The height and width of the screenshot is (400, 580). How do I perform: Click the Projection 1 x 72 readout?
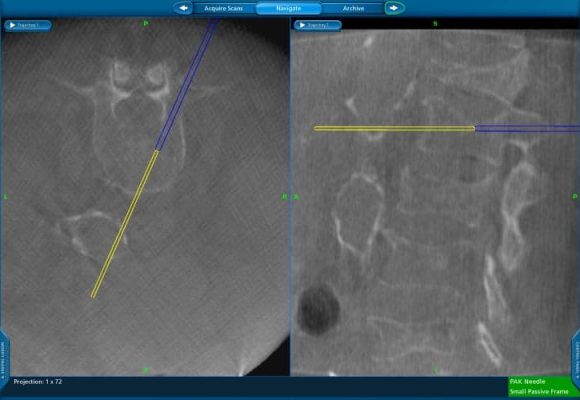38,381
